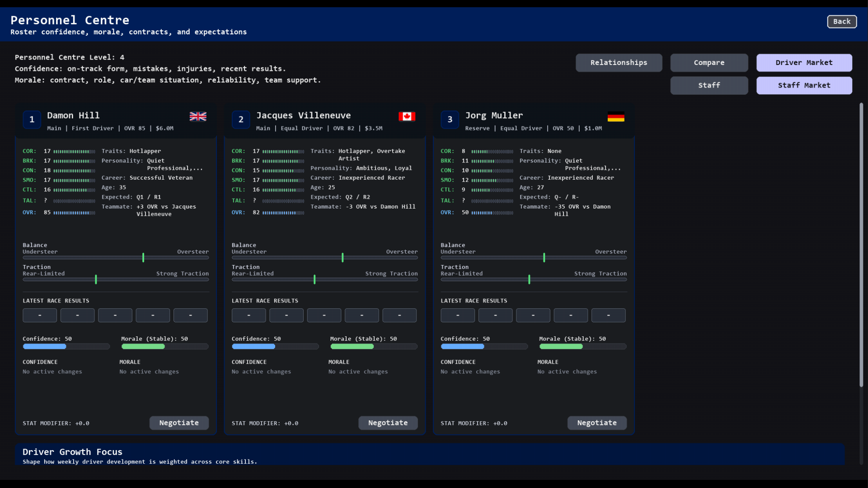Click Damon Hill's TAL unknown stat row
This screenshot has width=868, height=488.
tap(59, 201)
